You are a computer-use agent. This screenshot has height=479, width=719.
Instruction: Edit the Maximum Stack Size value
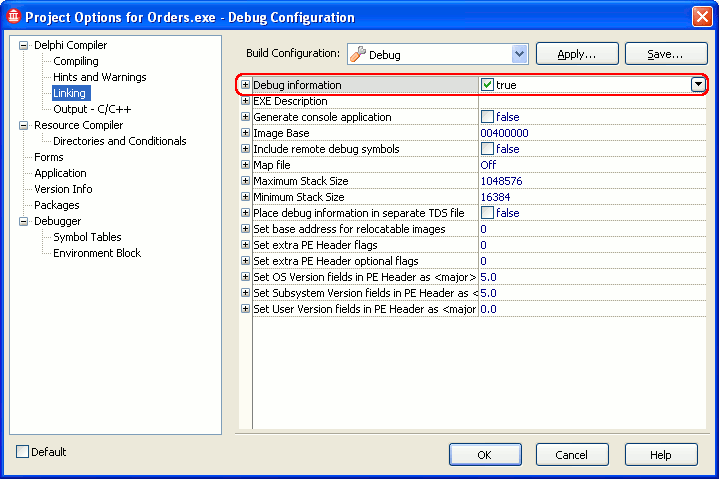click(590, 181)
